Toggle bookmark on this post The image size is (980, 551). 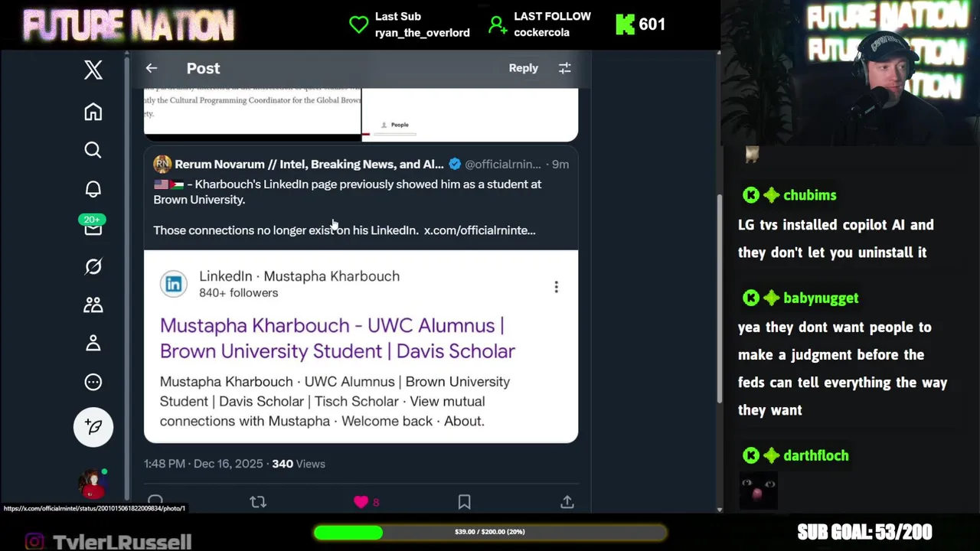[464, 502]
